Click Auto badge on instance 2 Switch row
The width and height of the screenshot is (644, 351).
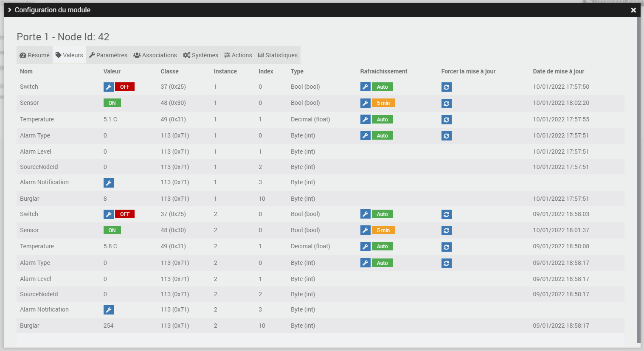tap(382, 214)
